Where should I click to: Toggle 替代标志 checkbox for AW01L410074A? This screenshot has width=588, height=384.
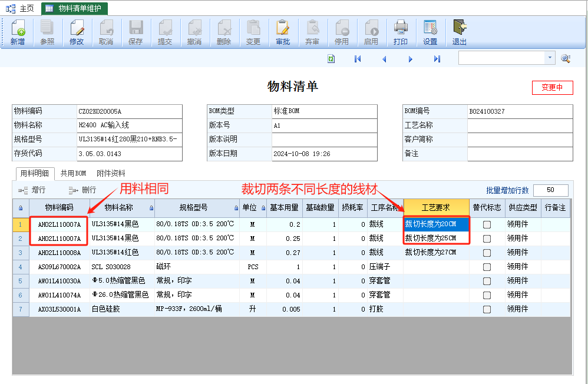coord(487,296)
